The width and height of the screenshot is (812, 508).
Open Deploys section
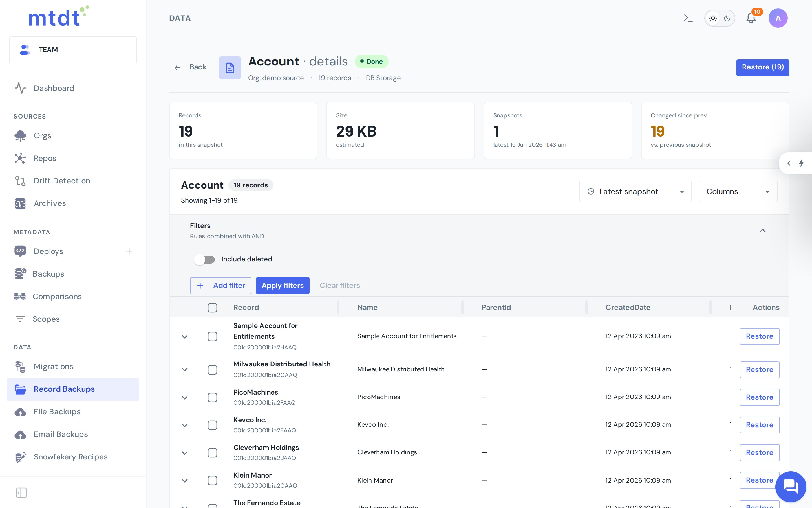48,251
